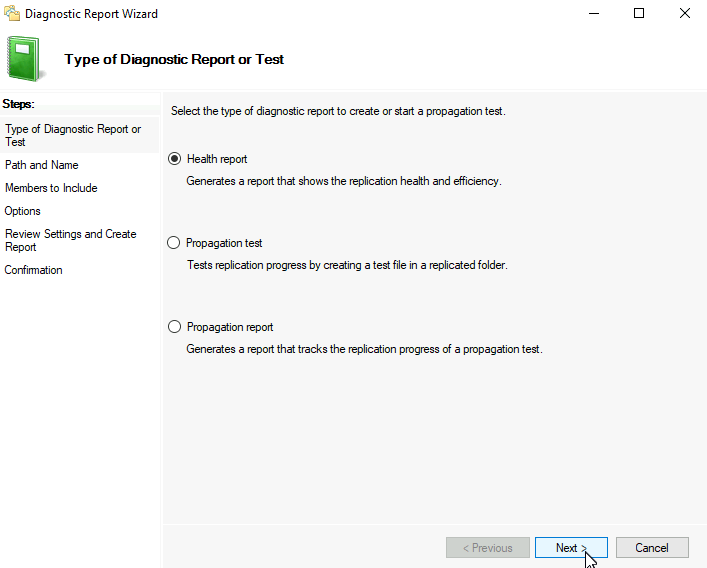Image resolution: width=707 pixels, height=568 pixels.
Task: Select Review Settings and Create Report step
Action: coord(70,240)
